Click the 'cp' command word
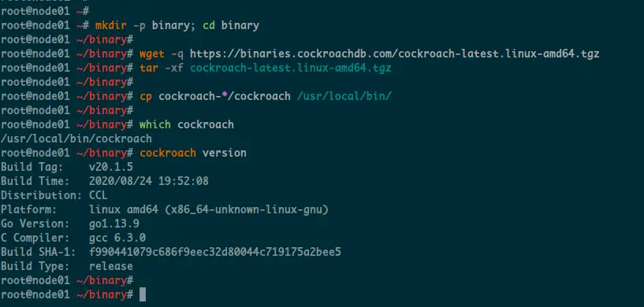Viewport: 644px width, 307px height. click(x=146, y=97)
